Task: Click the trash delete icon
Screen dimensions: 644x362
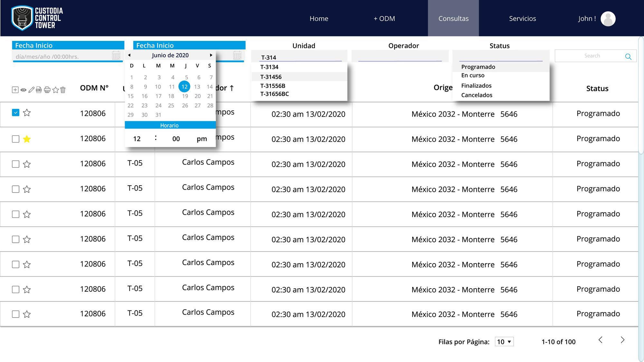Action: 63,90
